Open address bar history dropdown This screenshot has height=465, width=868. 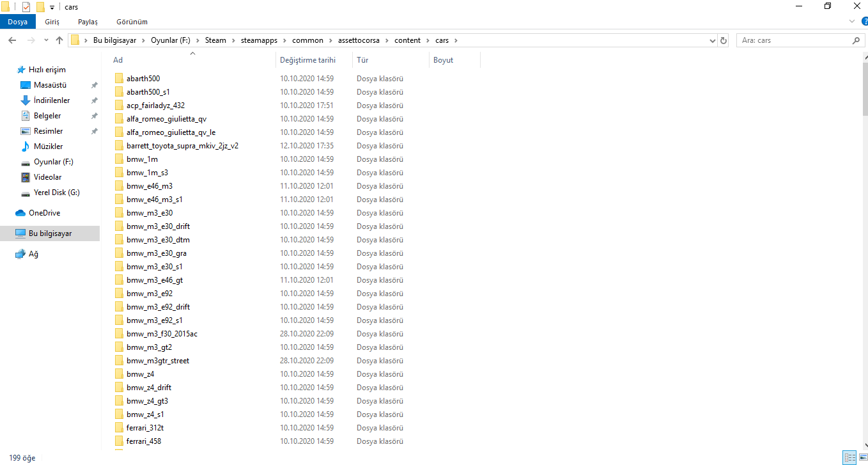[713, 40]
